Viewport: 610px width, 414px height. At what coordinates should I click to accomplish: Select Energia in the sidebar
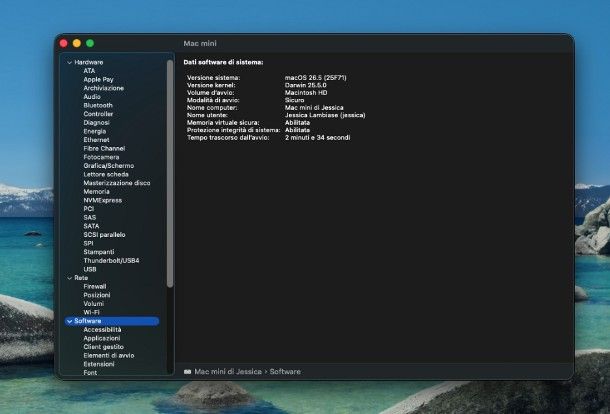click(95, 131)
